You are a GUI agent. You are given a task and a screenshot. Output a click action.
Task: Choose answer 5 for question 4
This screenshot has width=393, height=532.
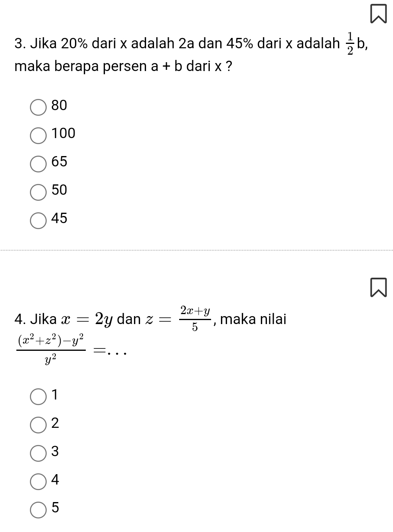[x=38, y=510]
